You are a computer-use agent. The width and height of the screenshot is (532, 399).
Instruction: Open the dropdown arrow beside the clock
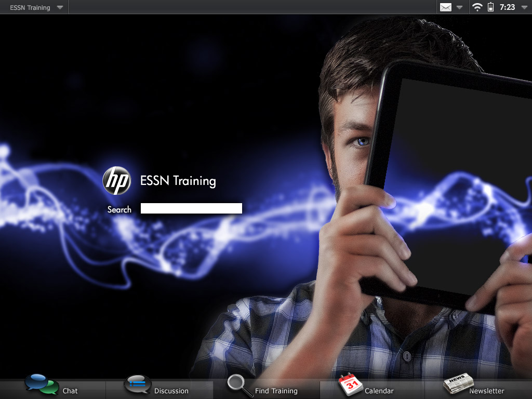(x=524, y=8)
